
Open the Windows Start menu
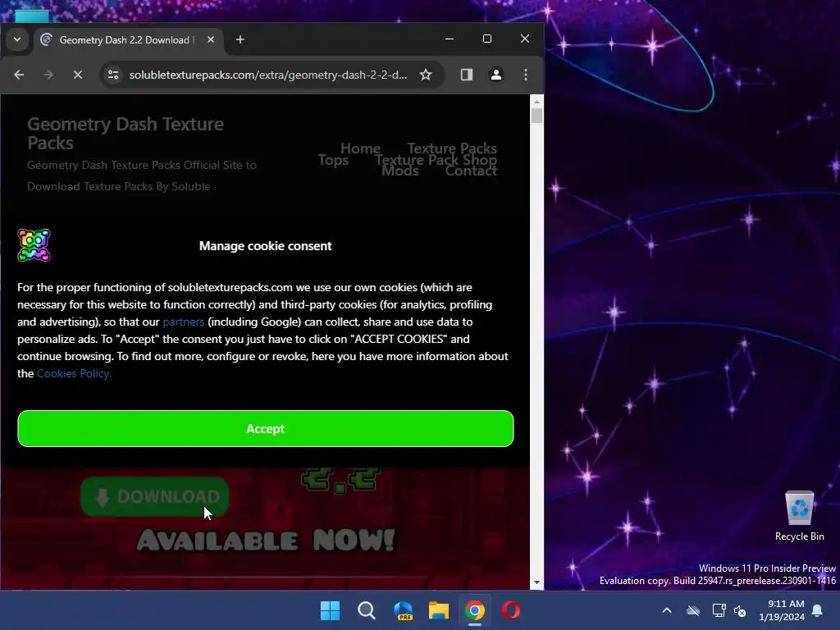click(330, 610)
